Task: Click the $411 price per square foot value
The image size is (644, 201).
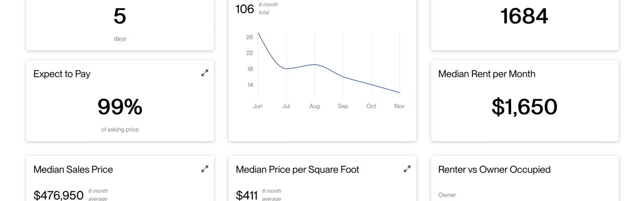Action: tap(247, 195)
